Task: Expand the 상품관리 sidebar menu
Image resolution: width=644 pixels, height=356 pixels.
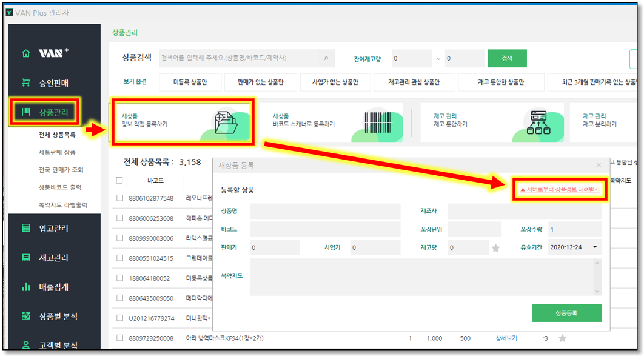Action: 57,112
